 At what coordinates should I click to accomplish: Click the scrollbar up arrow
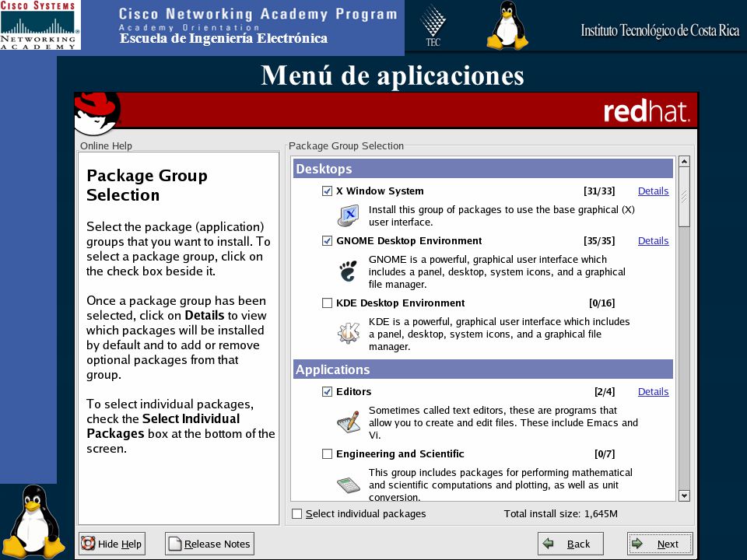click(x=684, y=162)
